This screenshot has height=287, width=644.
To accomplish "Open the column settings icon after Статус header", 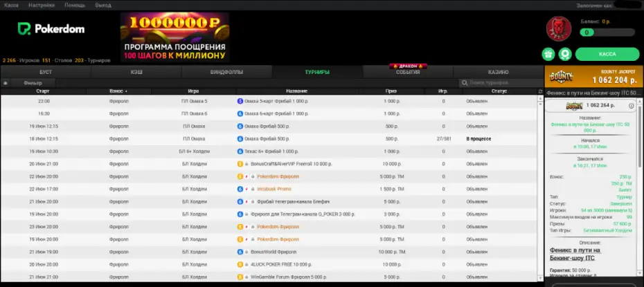I will coord(540,91).
